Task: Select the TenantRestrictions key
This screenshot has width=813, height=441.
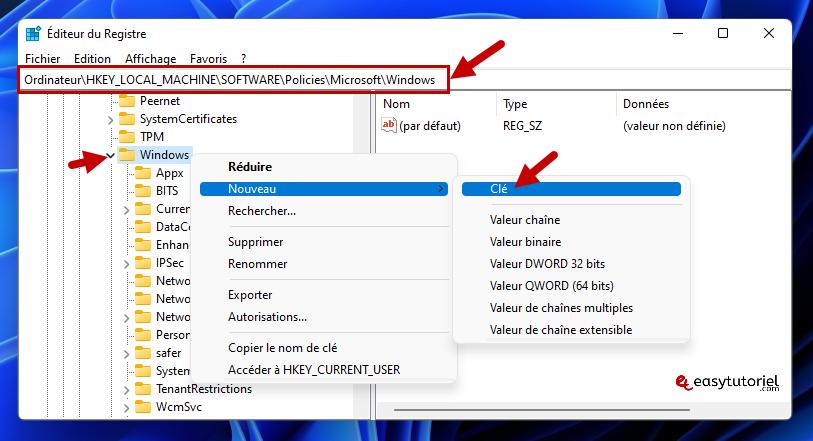Action: point(204,389)
